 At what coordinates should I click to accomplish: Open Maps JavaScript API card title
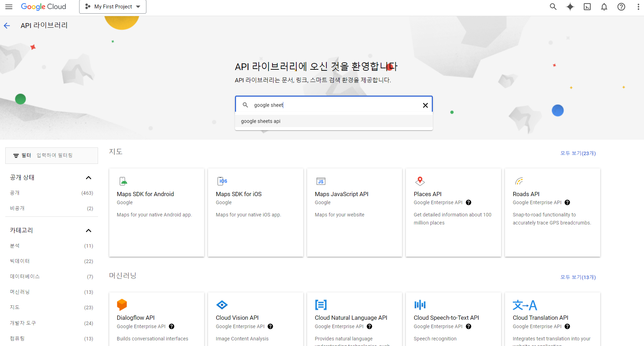point(341,194)
